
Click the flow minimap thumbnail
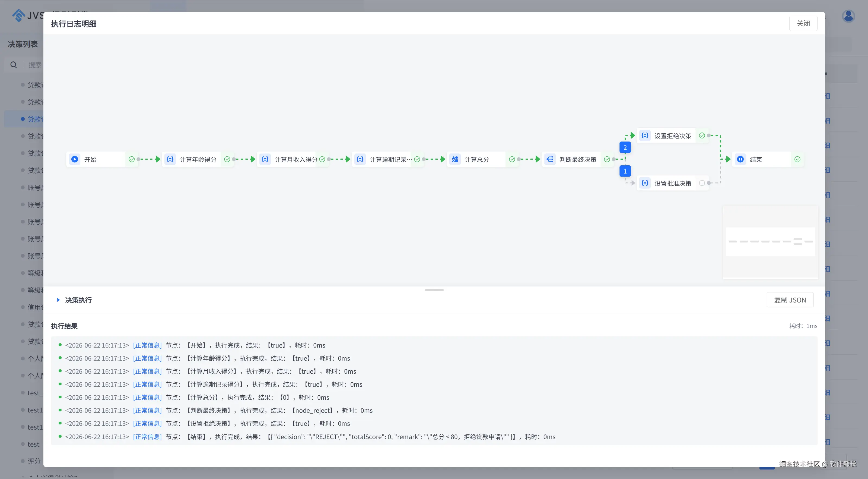770,242
